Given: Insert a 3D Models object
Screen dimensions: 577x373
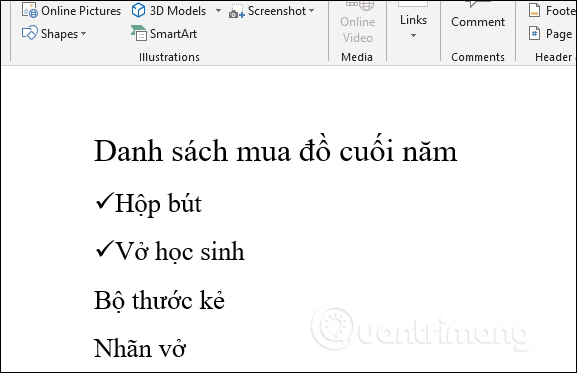Looking at the screenshot, I should 169,11.
